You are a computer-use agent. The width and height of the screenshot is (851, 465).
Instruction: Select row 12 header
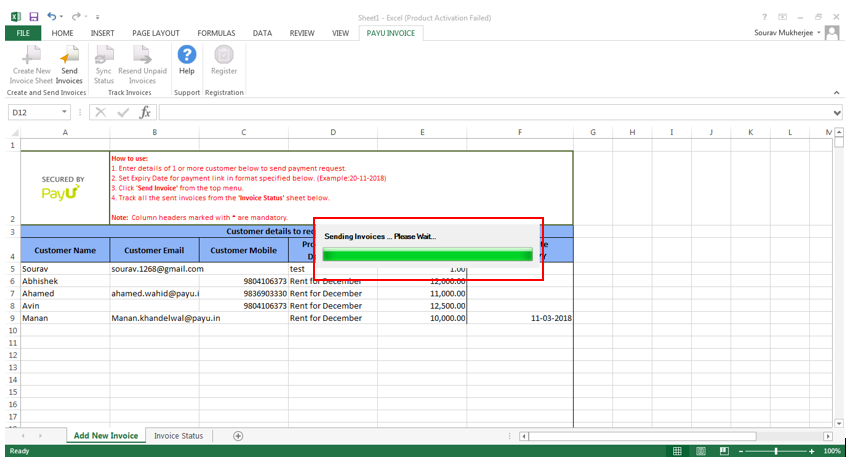pos(13,355)
